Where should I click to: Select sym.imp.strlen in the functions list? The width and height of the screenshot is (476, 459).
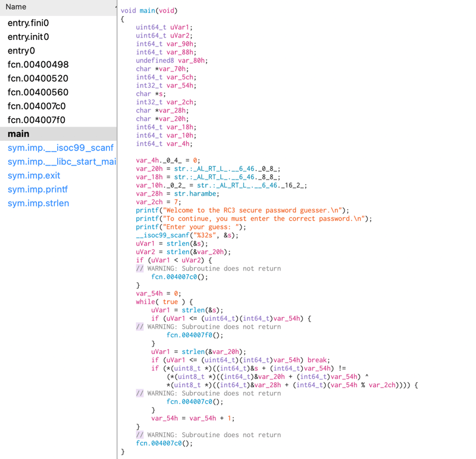pyautogui.click(x=38, y=203)
